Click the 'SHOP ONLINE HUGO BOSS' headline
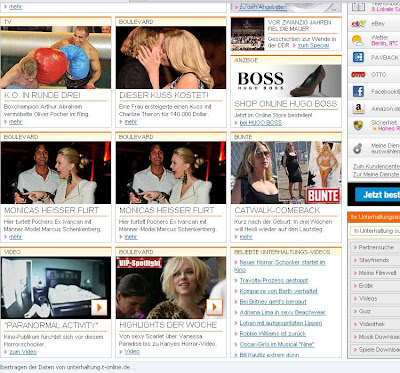Image resolution: width=400 pixels, height=373 pixels. point(286,104)
